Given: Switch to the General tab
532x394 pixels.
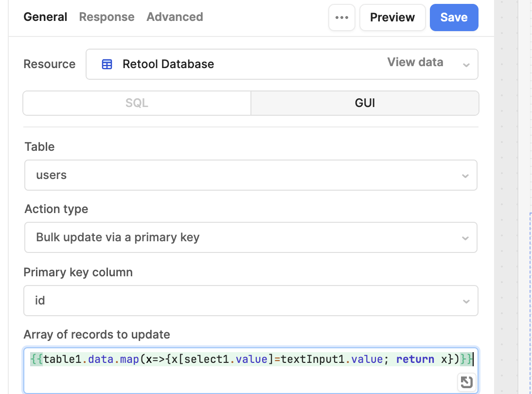Looking at the screenshot, I should tap(45, 17).
